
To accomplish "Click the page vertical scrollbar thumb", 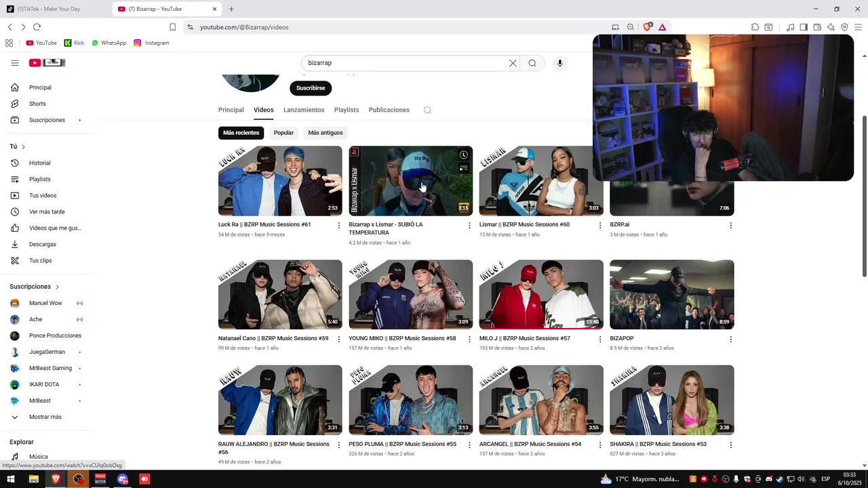I will tap(865, 197).
